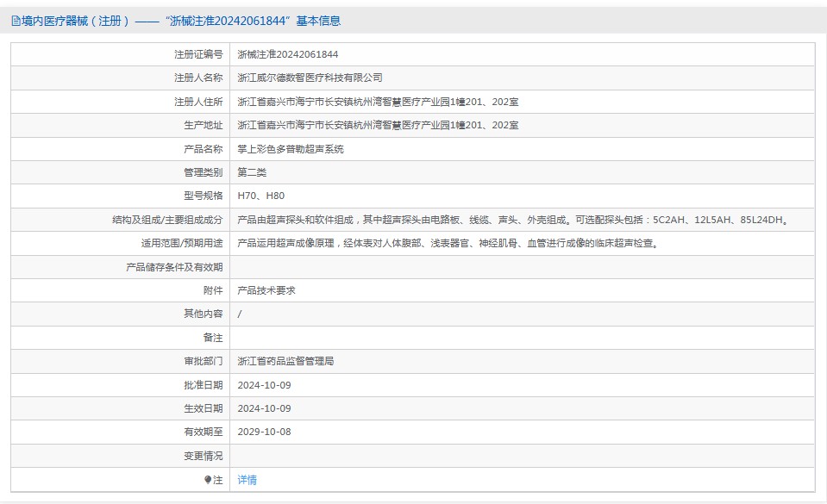Screen dimensions: 827x504
Task: Click the 适用范围/预期用途 label
Action: click(181, 243)
